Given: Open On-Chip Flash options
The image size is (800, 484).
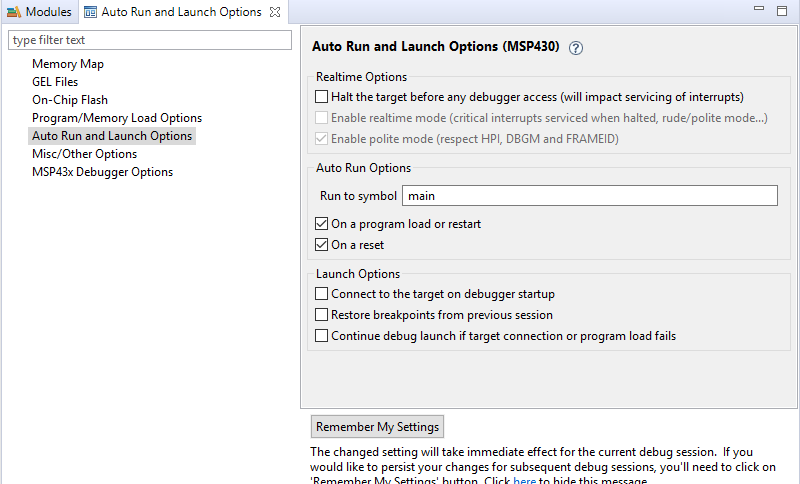Looking at the screenshot, I should tap(70, 100).
